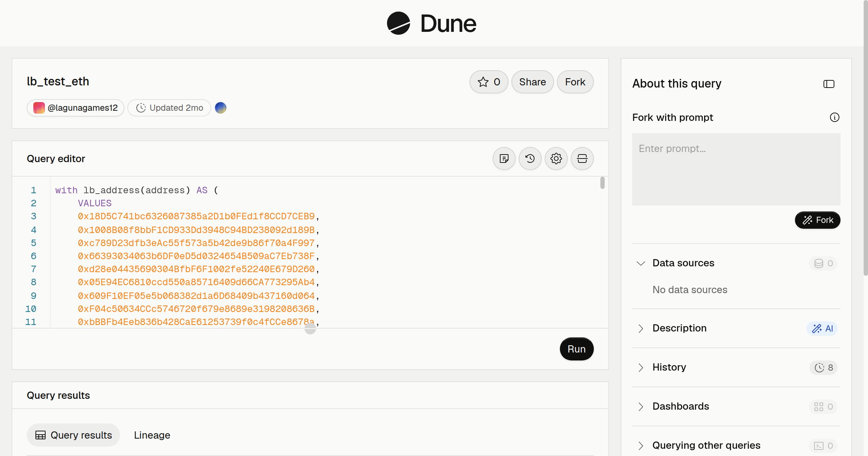The width and height of the screenshot is (868, 456).
Task: Open the query notes icon in editor
Action: tap(504, 159)
